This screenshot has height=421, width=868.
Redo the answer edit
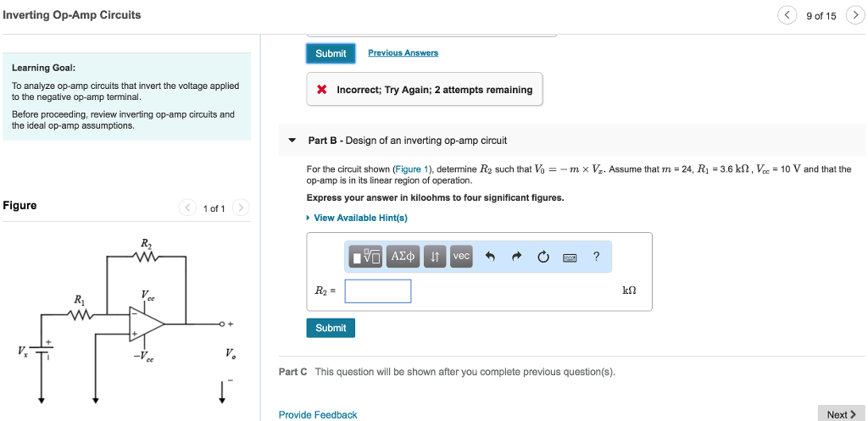[515, 257]
